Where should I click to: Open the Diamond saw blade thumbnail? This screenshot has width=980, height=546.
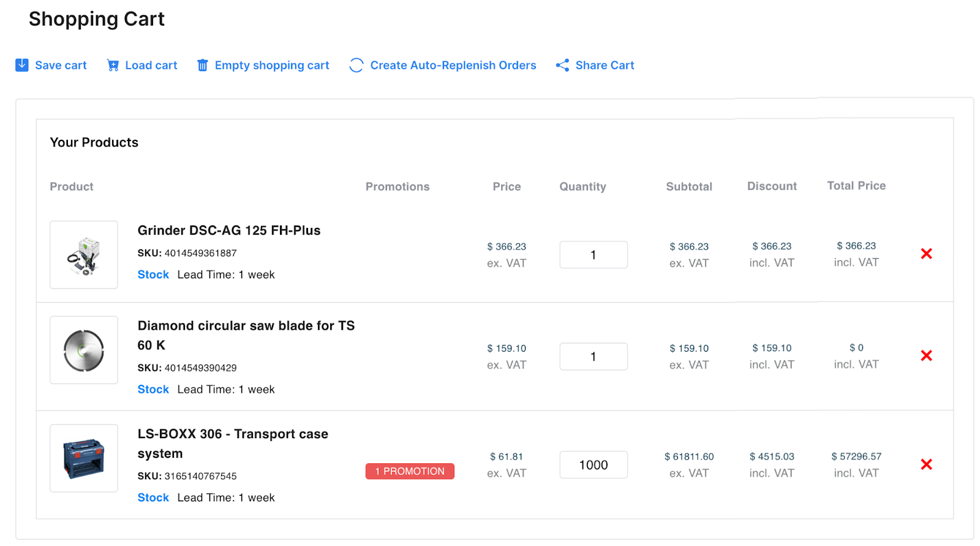click(84, 350)
